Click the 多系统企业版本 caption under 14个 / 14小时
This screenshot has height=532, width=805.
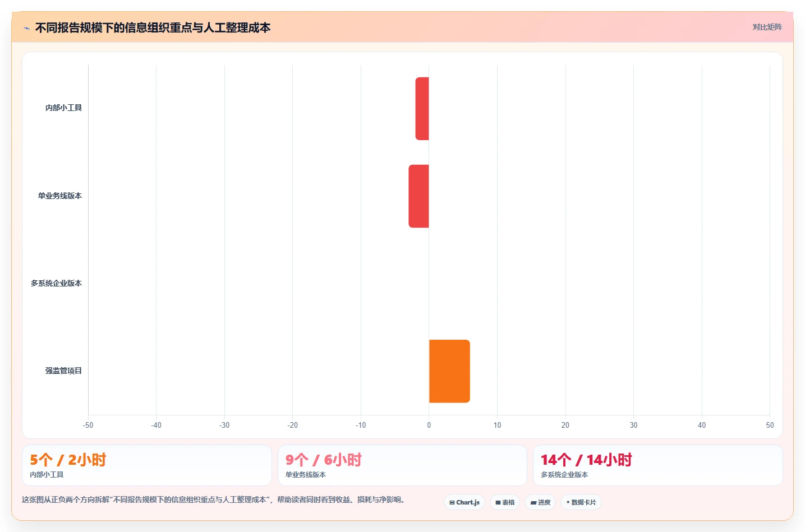[x=564, y=474]
